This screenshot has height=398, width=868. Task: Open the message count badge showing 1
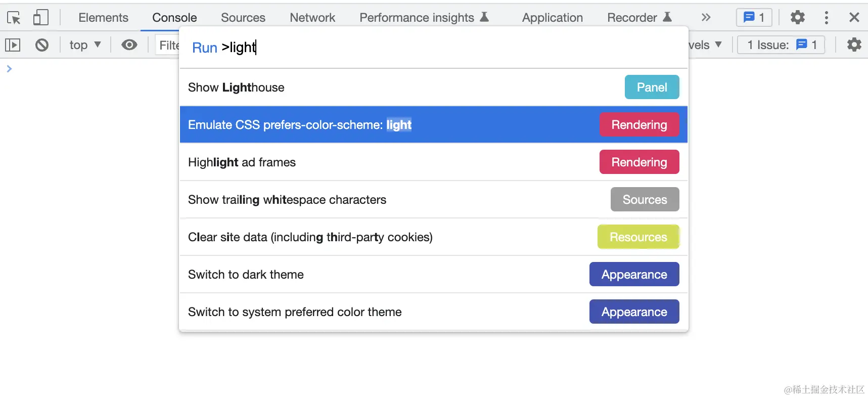tap(754, 18)
